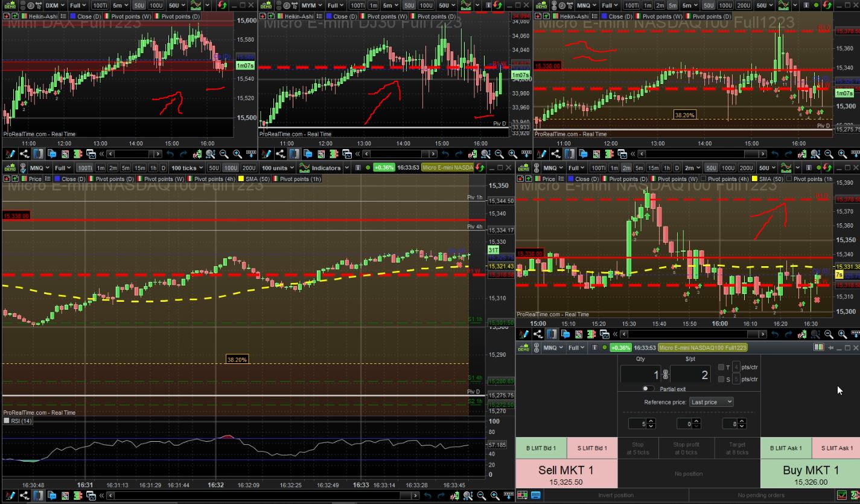The image size is (860, 504).
Task: Open the chat bubbles icon in the tick chart toolbar
Action: point(53,496)
